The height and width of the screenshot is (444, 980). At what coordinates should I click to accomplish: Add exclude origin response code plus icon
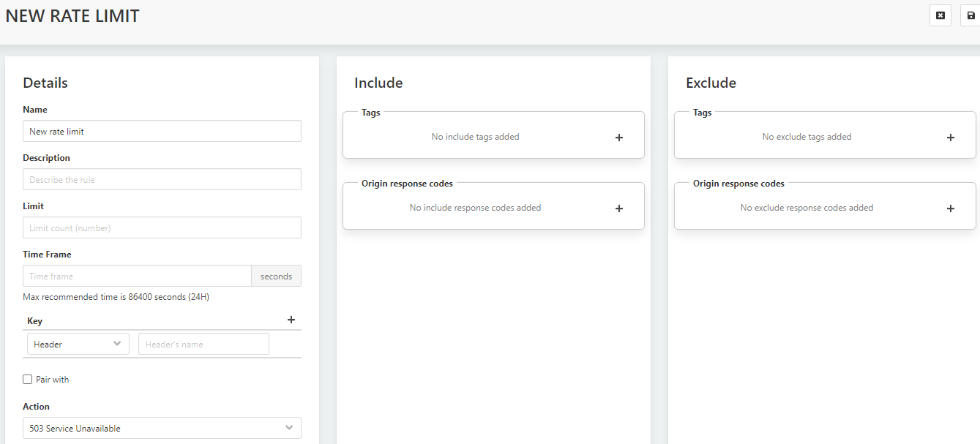coord(951,208)
